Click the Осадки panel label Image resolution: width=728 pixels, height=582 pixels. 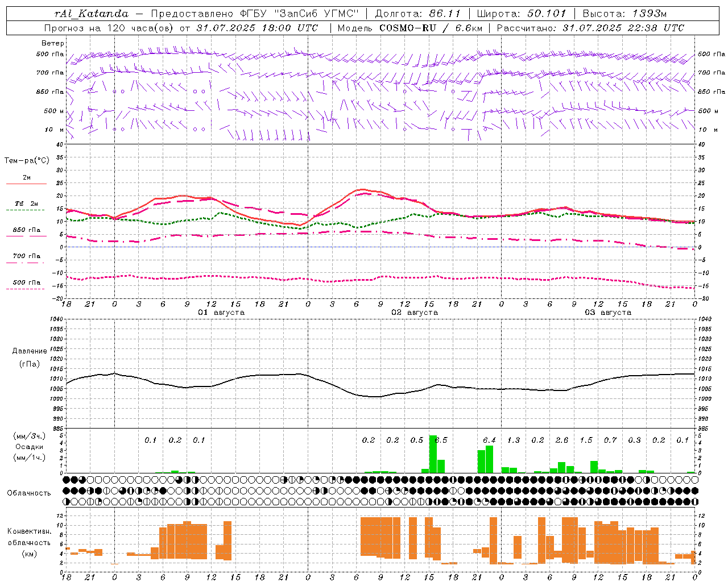coord(30,447)
